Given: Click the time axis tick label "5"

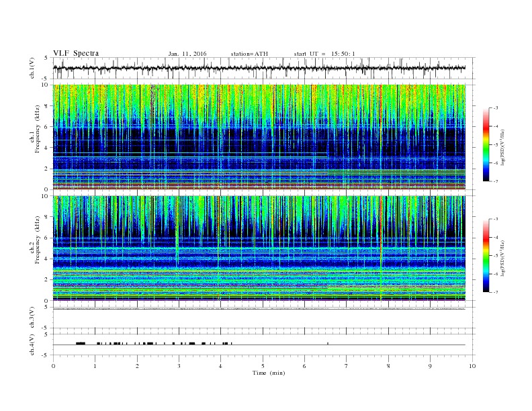Looking at the screenshot, I should pos(263,366).
